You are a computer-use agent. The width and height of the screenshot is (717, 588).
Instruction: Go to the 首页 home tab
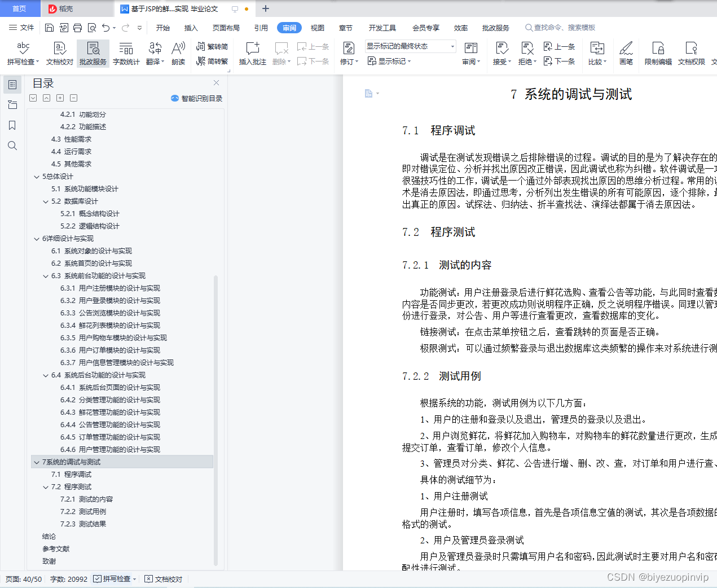coord(19,8)
